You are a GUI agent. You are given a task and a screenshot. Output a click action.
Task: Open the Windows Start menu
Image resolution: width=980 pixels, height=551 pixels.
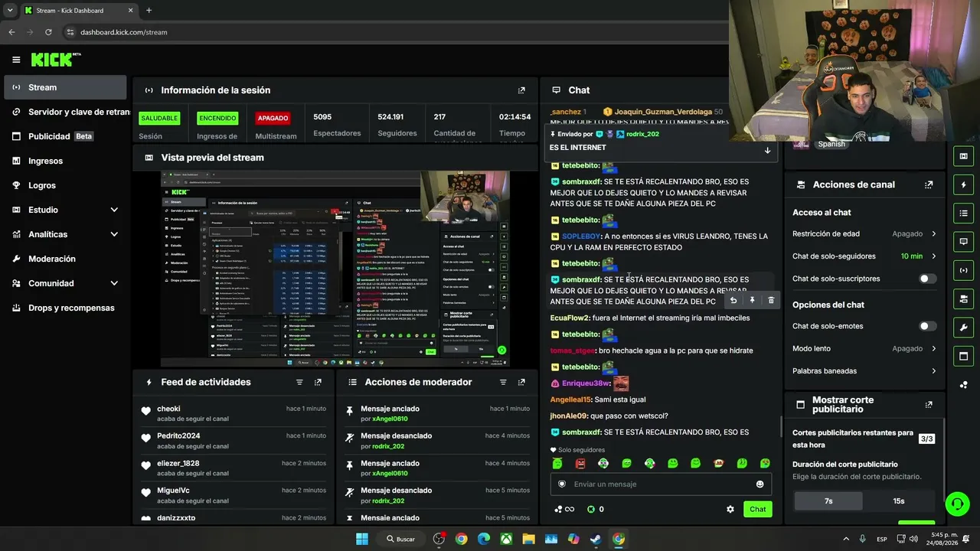362,539
